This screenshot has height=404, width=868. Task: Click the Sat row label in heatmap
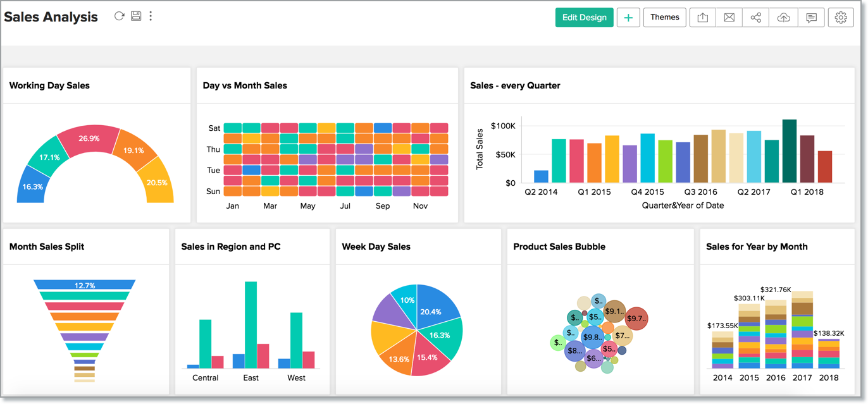click(x=214, y=128)
